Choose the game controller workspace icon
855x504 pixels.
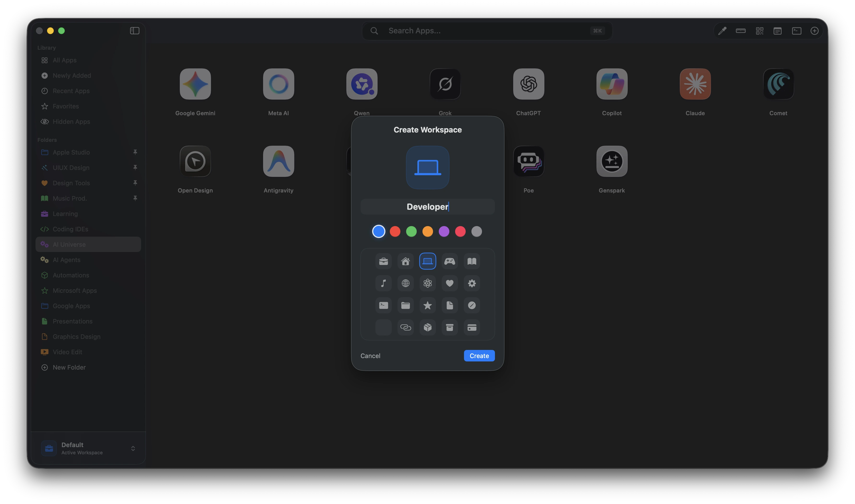click(450, 261)
